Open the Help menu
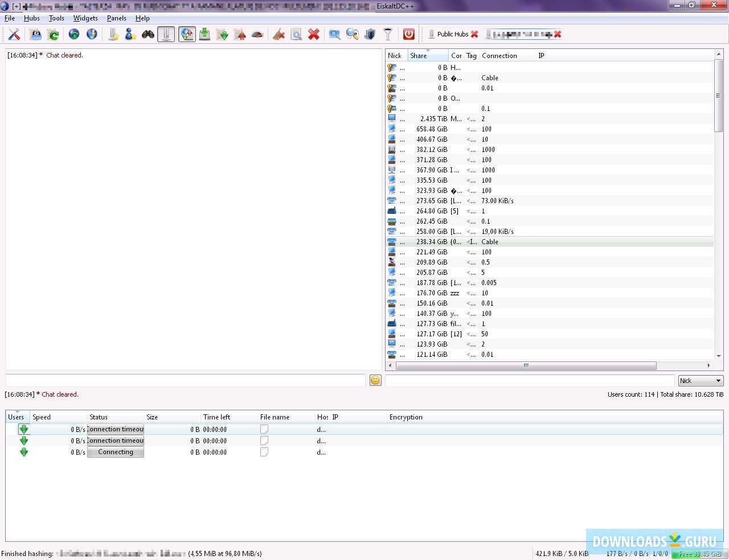The height and width of the screenshot is (560, 729). 142,18
